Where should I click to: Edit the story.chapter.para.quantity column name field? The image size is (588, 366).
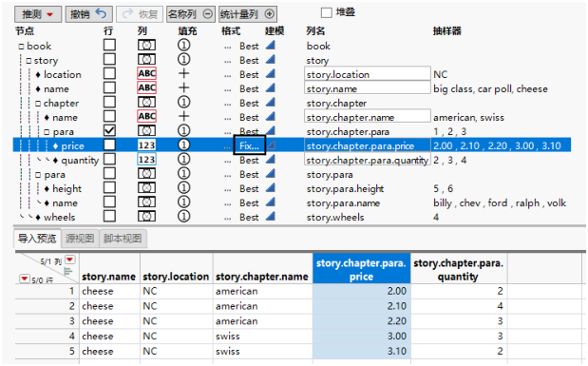(368, 160)
